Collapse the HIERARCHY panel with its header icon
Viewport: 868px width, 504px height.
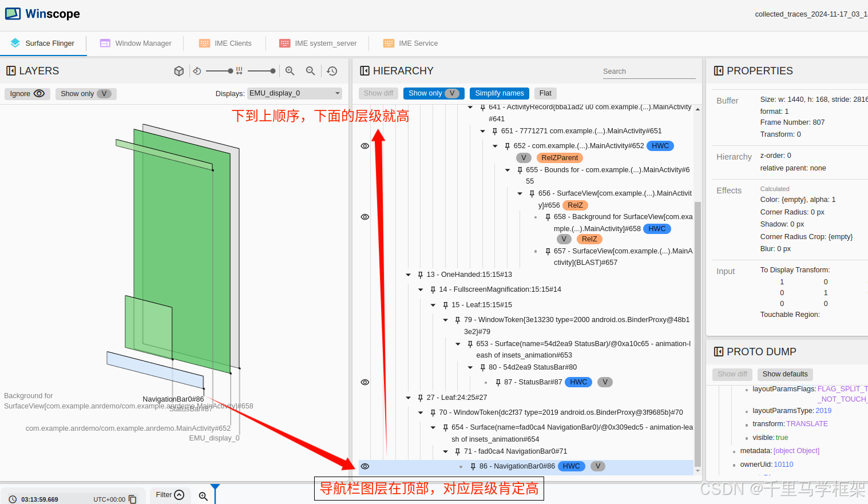click(x=364, y=71)
